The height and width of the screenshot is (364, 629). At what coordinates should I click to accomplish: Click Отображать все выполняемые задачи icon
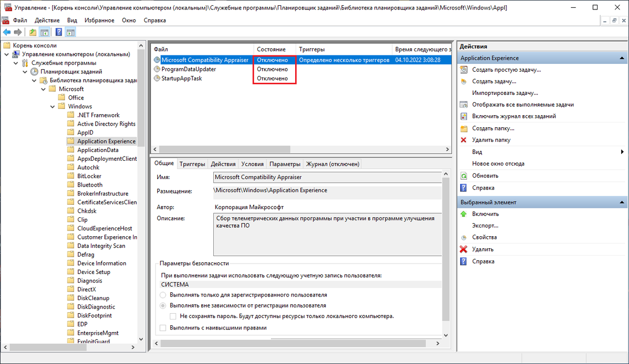[463, 105]
